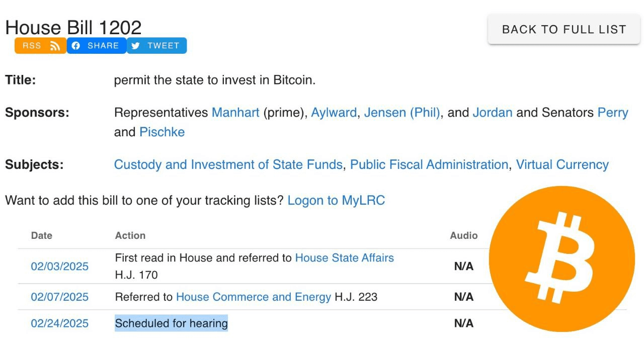Image resolution: width=644 pixels, height=353 pixels.
Task: Click the RSS feed button
Action: (41, 45)
